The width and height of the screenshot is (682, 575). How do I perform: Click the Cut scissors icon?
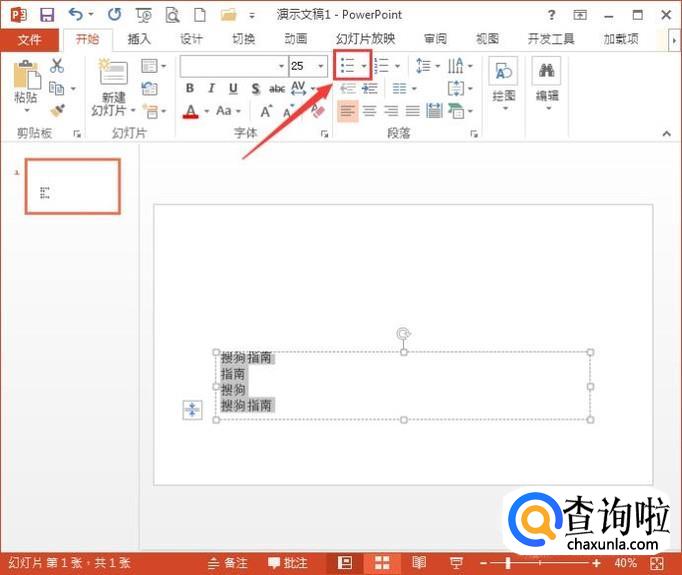tap(57, 66)
